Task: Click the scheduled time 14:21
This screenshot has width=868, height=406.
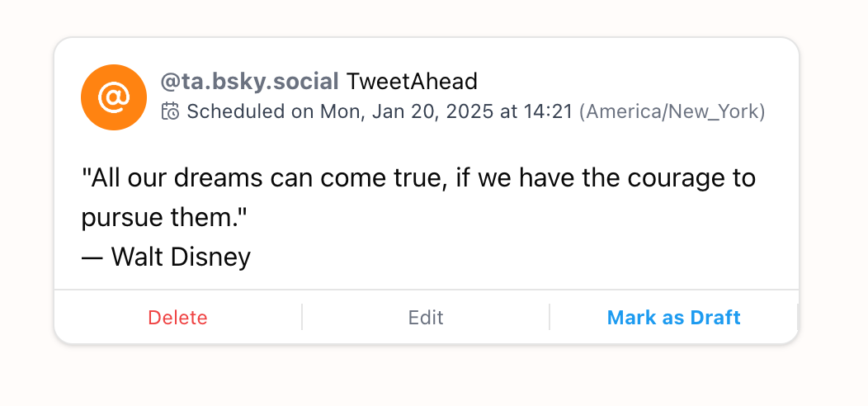Action: (550, 111)
